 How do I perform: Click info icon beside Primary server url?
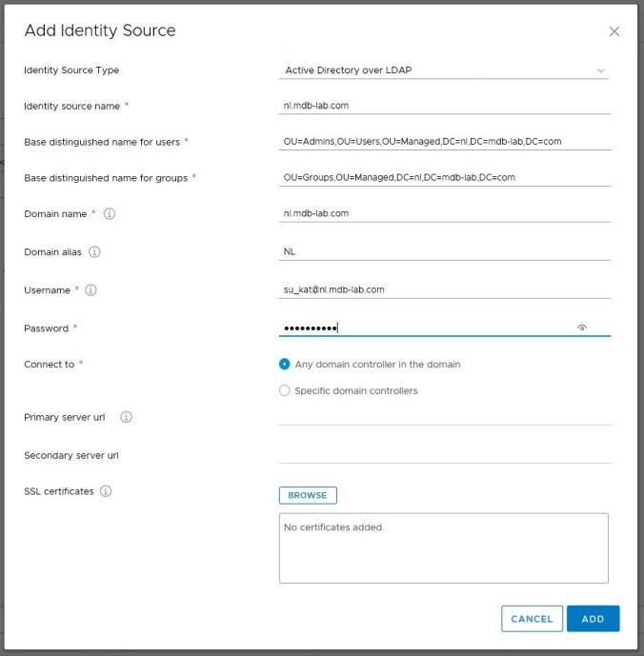click(x=126, y=417)
